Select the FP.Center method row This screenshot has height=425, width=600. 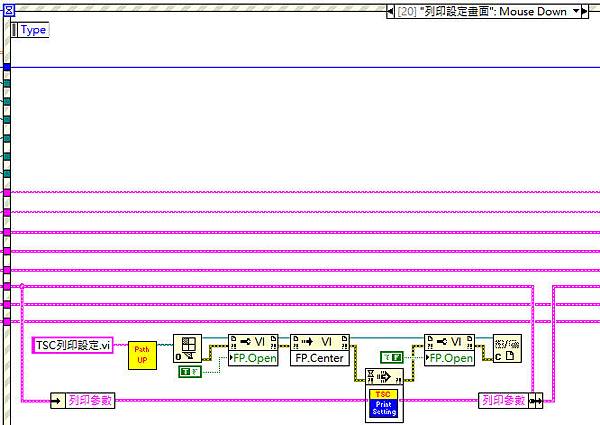(320, 358)
